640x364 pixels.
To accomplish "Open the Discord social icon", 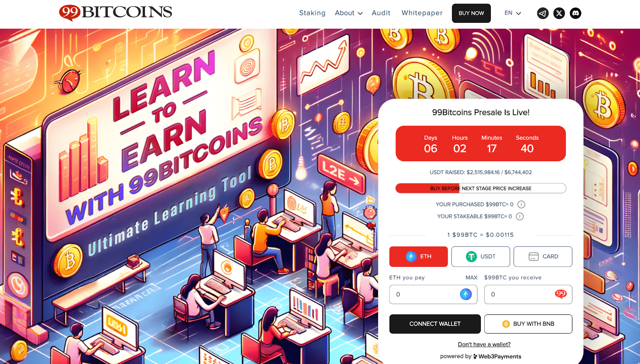I will click(576, 13).
